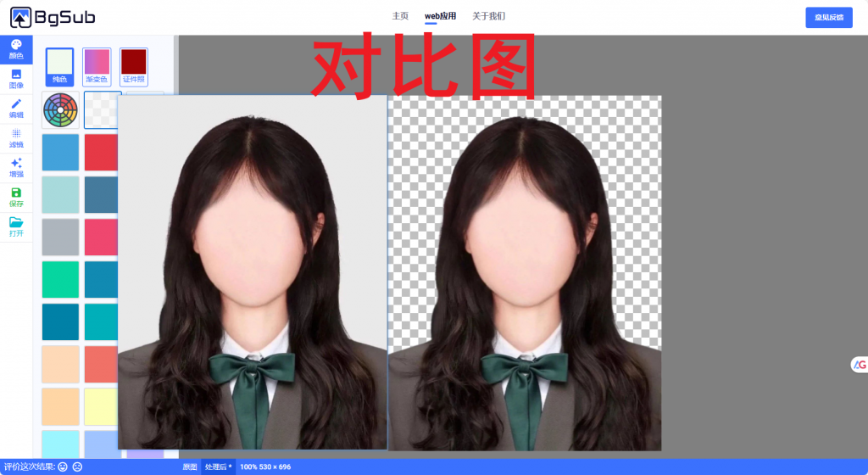Screen dimensions: 868x475
Task: Select the 编辑 pencil edit tool
Action: pyautogui.click(x=16, y=109)
